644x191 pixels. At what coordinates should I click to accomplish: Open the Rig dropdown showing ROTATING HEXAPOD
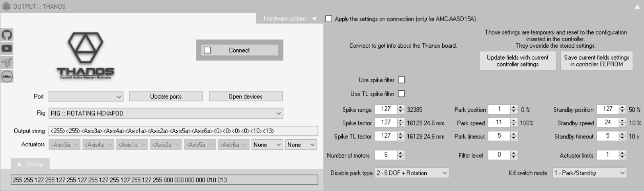click(166, 113)
